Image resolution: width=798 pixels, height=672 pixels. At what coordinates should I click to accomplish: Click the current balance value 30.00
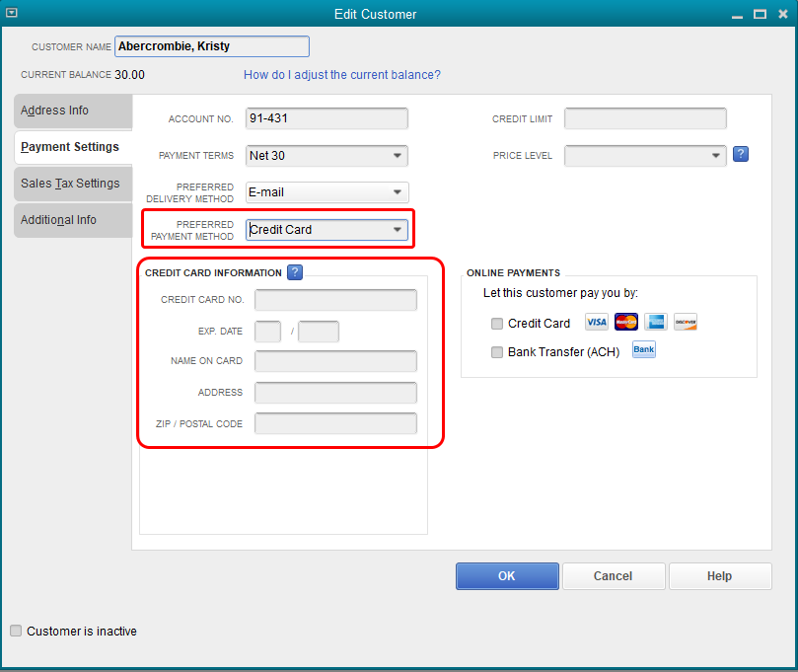[129, 75]
